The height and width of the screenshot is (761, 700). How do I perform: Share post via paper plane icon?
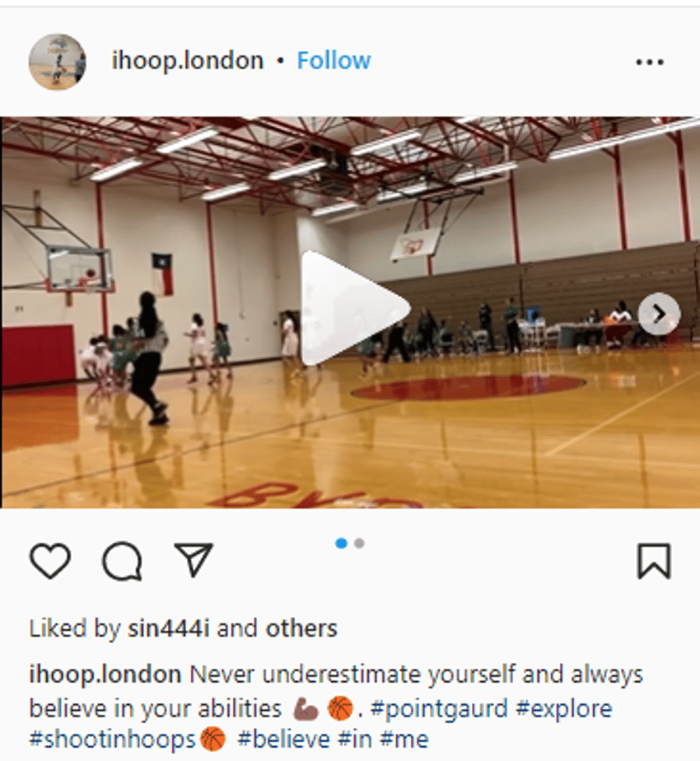194,560
